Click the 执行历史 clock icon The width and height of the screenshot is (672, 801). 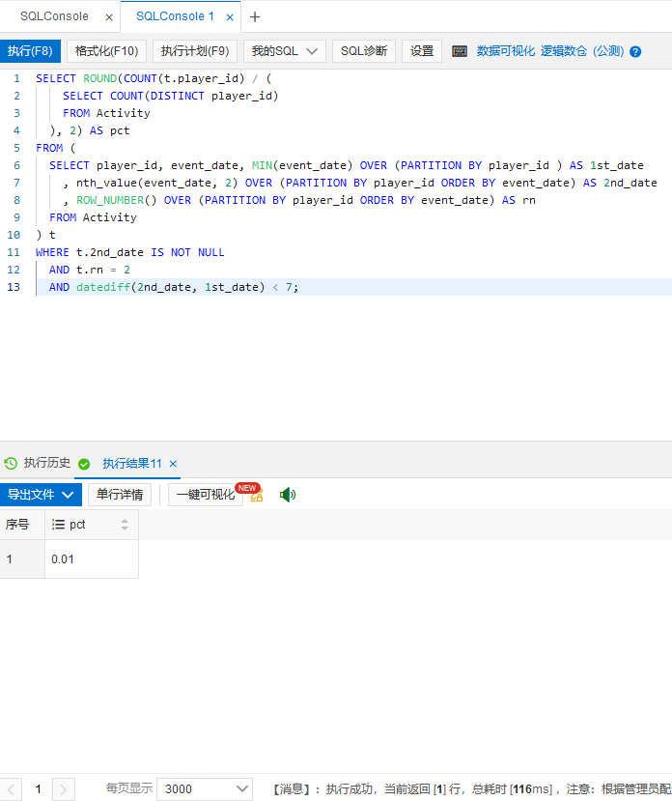point(11,464)
